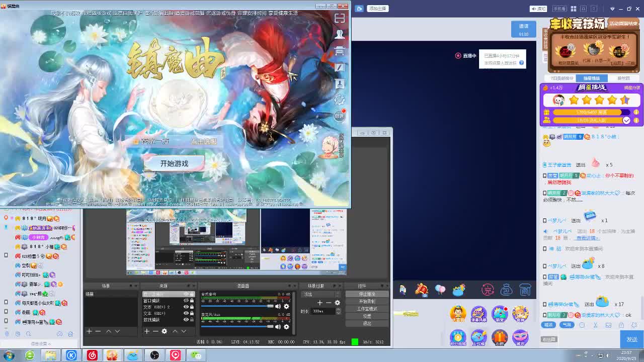Add a new source in OBS

(146, 331)
